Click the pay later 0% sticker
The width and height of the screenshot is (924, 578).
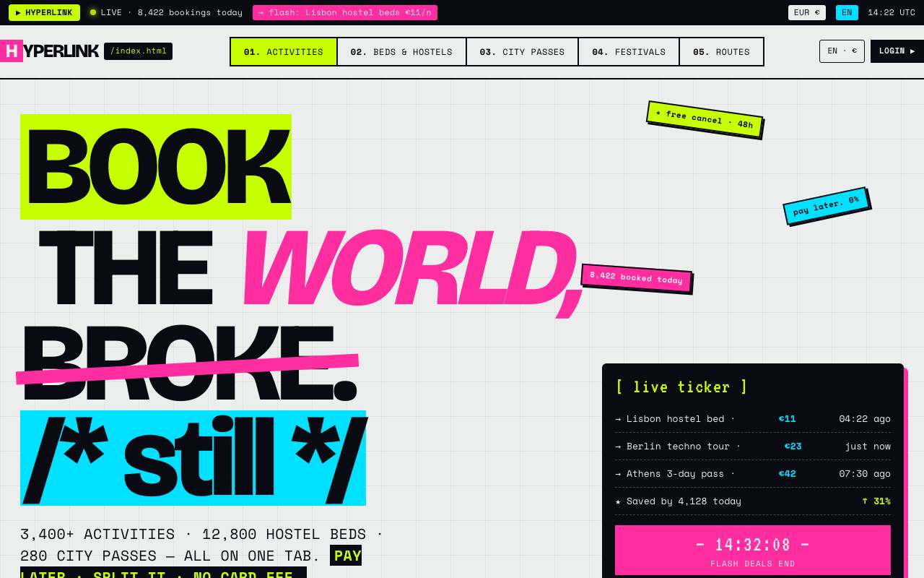(826, 206)
